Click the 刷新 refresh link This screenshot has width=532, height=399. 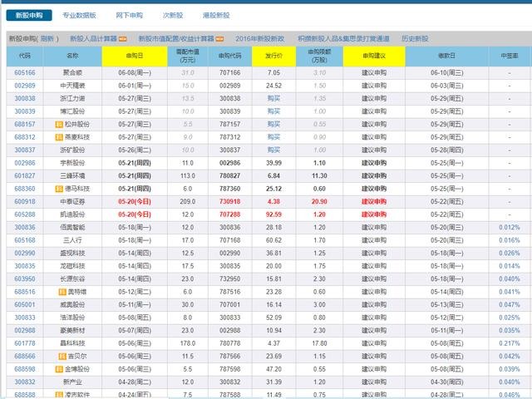47,38
